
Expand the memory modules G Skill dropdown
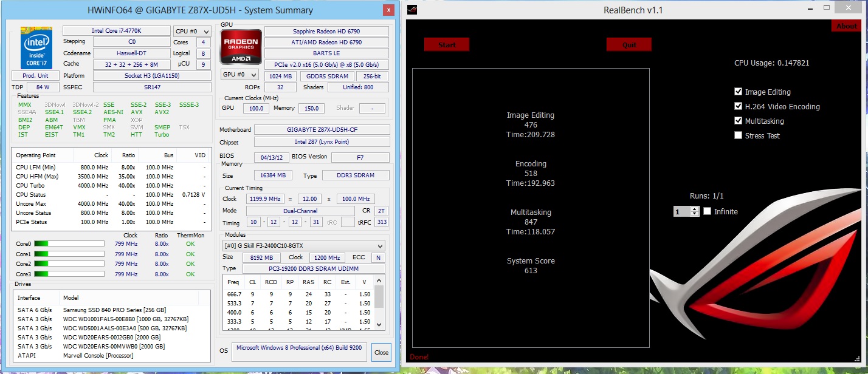tap(304, 245)
